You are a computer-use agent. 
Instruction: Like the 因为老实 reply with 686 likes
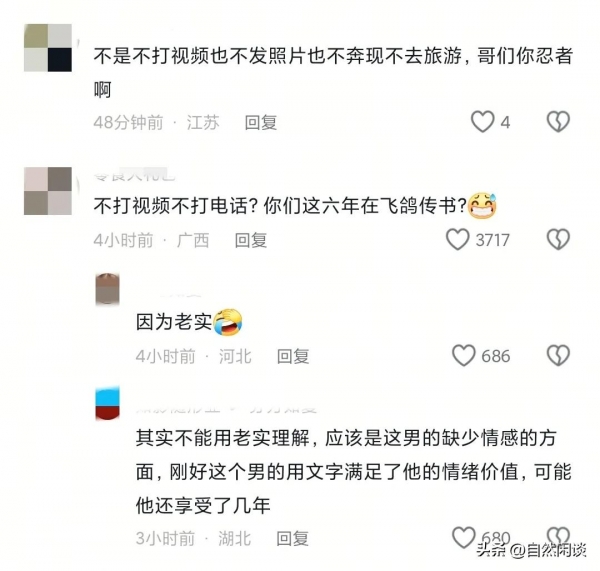point(463,356)
